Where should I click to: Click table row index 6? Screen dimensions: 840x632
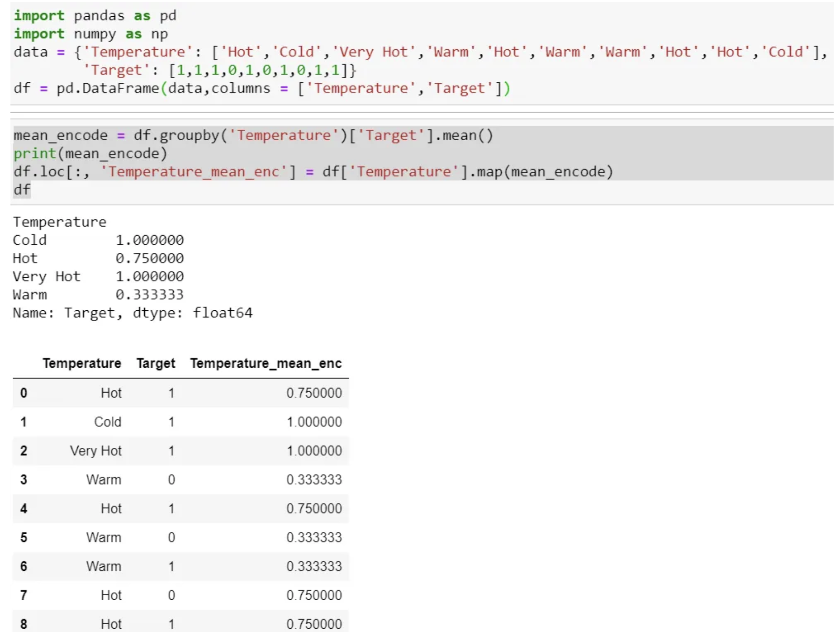click(x=24, y=566)
